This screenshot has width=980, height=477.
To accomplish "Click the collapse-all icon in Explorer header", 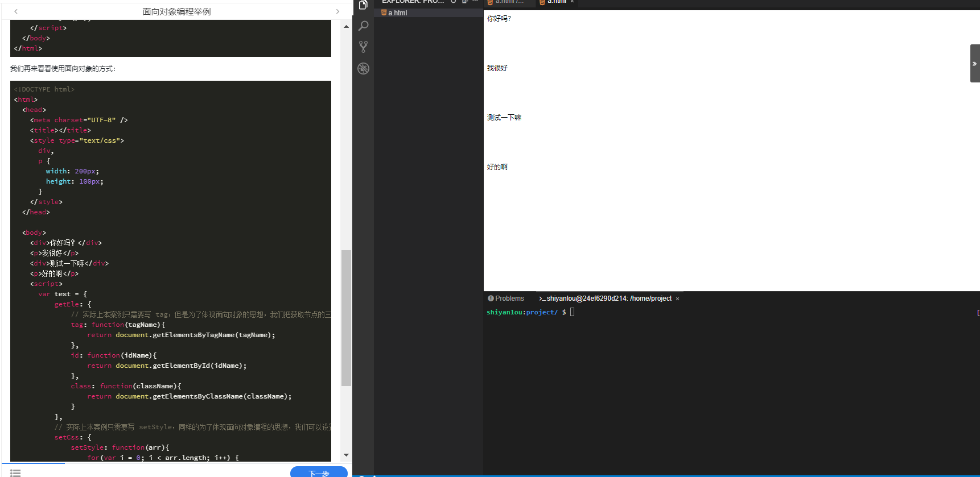I will coord(465,2).
